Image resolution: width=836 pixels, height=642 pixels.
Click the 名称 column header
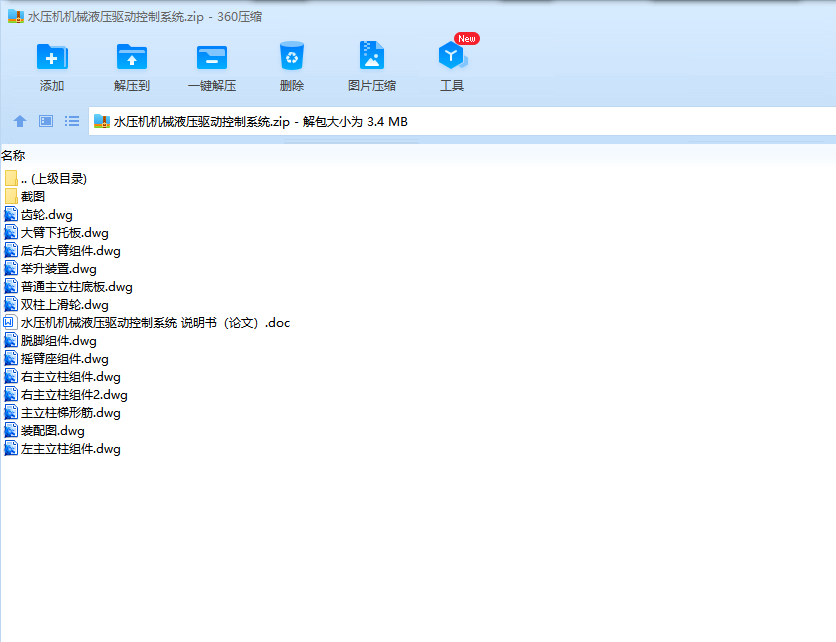click(13, 156)
